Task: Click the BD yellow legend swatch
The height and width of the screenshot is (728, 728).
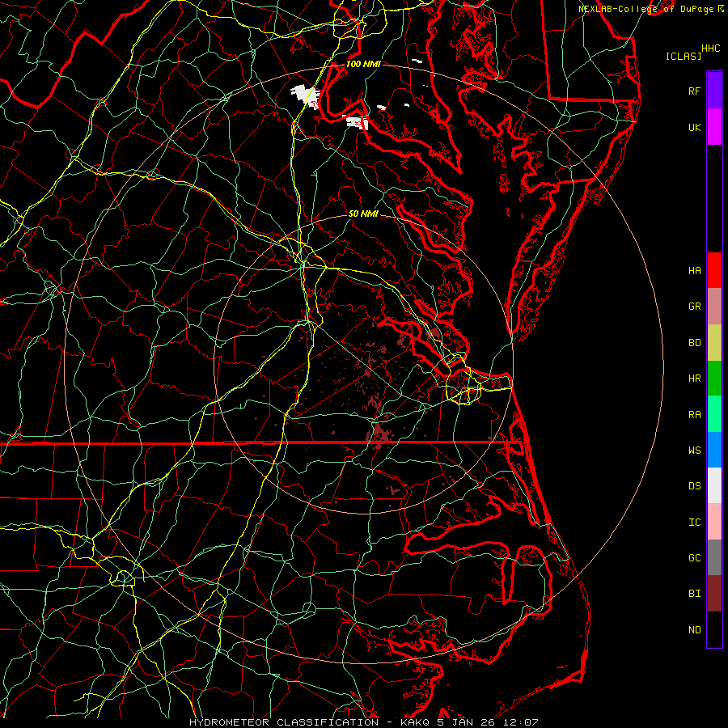Action: (x=714, y=343)
